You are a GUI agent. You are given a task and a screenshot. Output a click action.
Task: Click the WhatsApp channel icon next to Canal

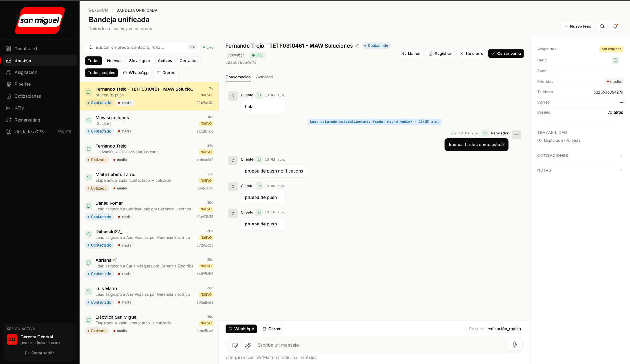coord(615,60)
